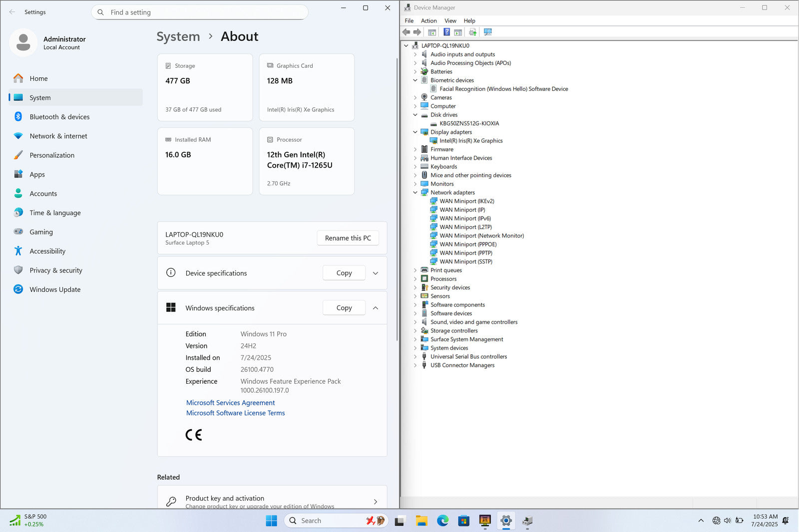
Task: Click the show/hide console tree toolbar icon
Action: point(432,32)
